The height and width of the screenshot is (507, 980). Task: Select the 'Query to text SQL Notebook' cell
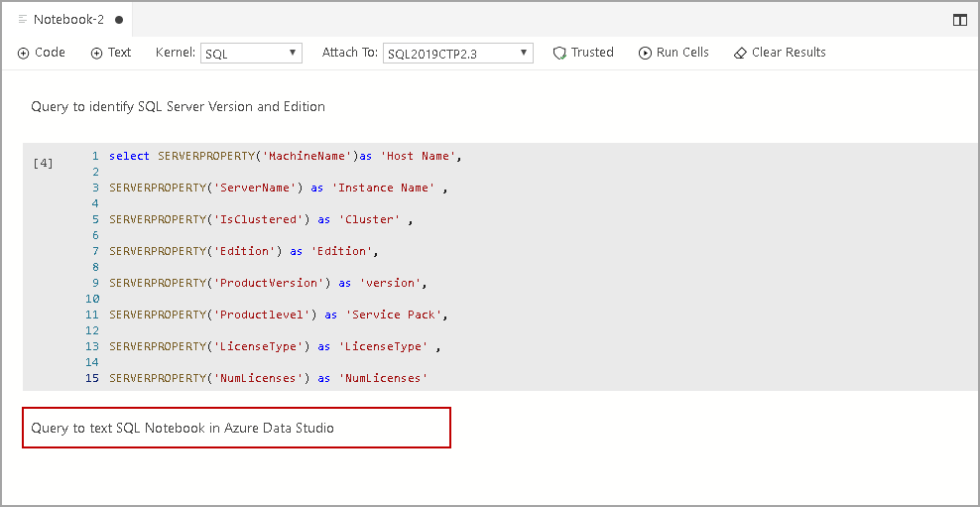click(x=236, y=428)
